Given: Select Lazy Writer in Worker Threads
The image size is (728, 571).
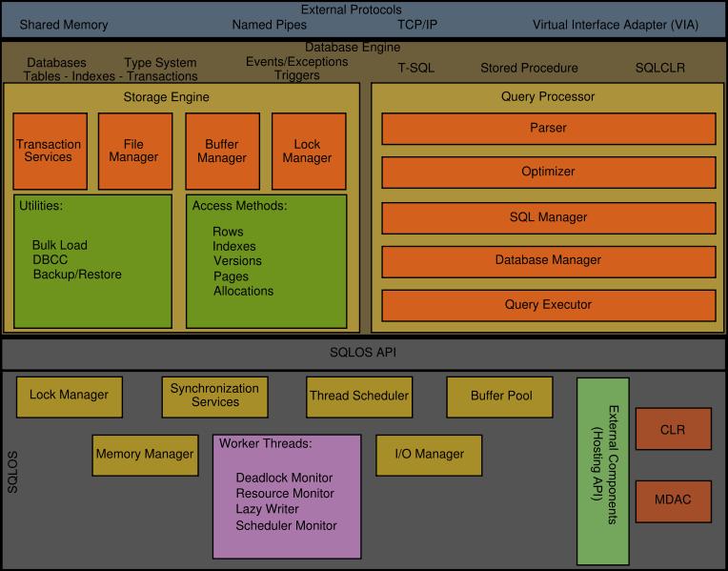Looking at the screenshot, I should pyautogui.click(x=267, y=509).
